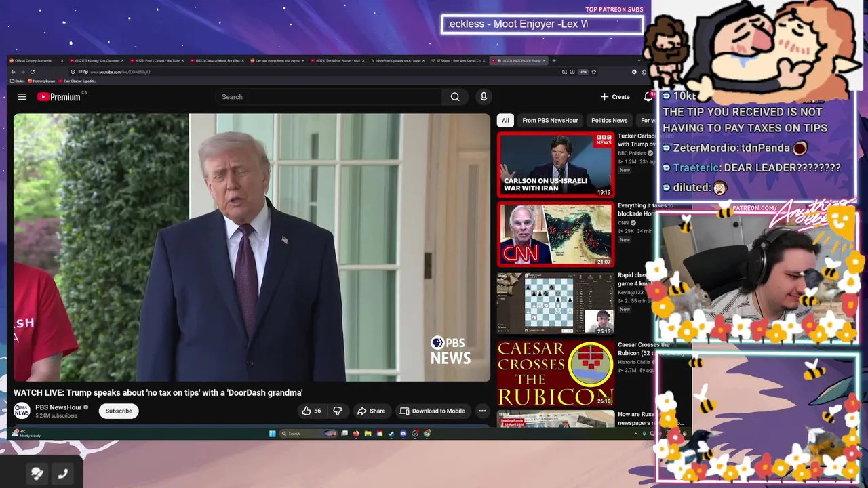Open Chrome from the taskbar

427,434
